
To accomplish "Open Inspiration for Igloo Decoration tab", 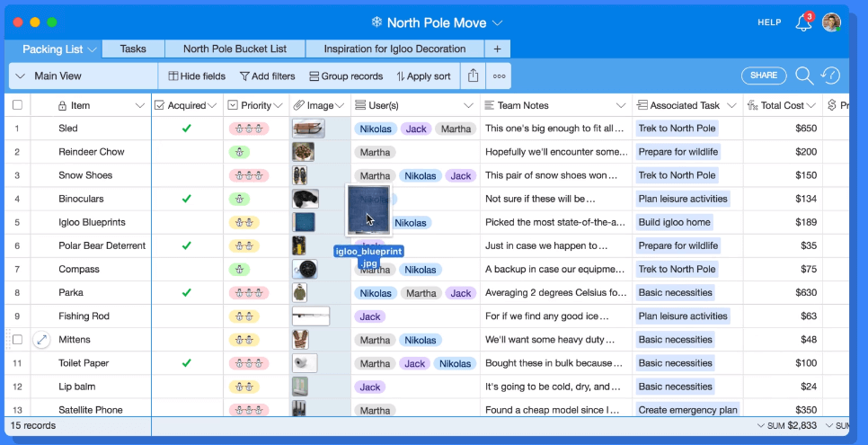I will click(x=394, y=49).
